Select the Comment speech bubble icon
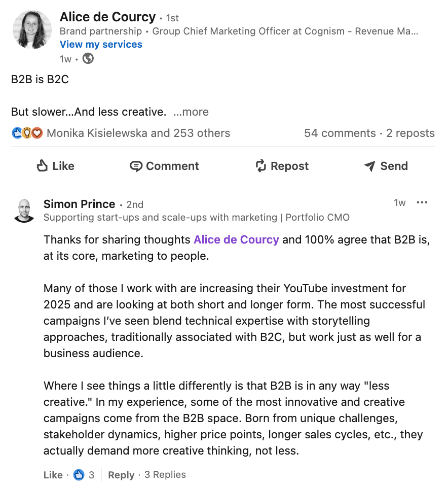 (136, 166)
